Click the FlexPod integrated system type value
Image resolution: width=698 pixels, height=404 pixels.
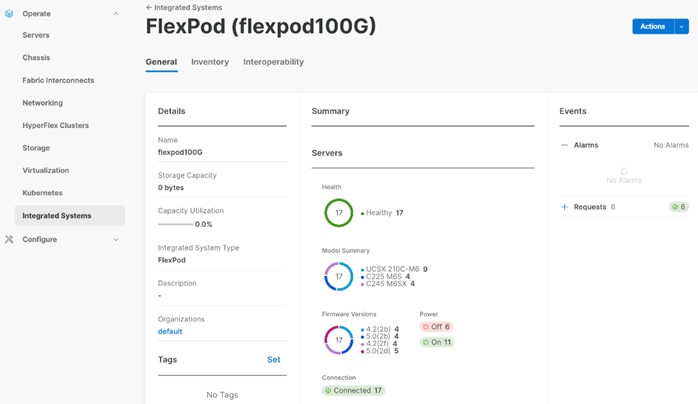pyautogui.click(x=171, y=260)
